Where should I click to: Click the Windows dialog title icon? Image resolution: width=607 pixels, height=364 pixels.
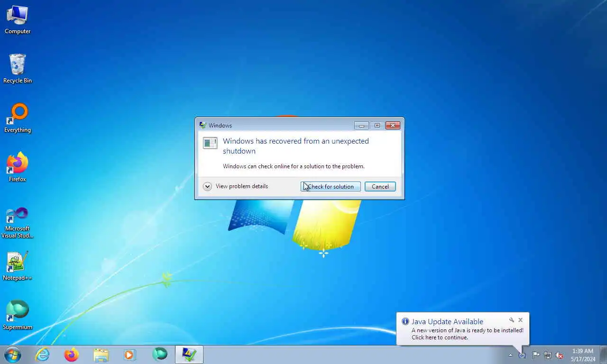coord(203,125)
